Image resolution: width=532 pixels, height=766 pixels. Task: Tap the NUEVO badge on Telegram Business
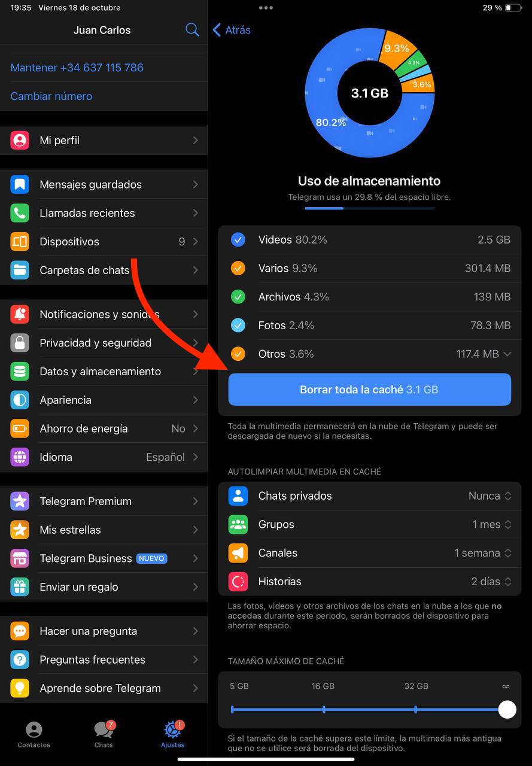point(151,558)
